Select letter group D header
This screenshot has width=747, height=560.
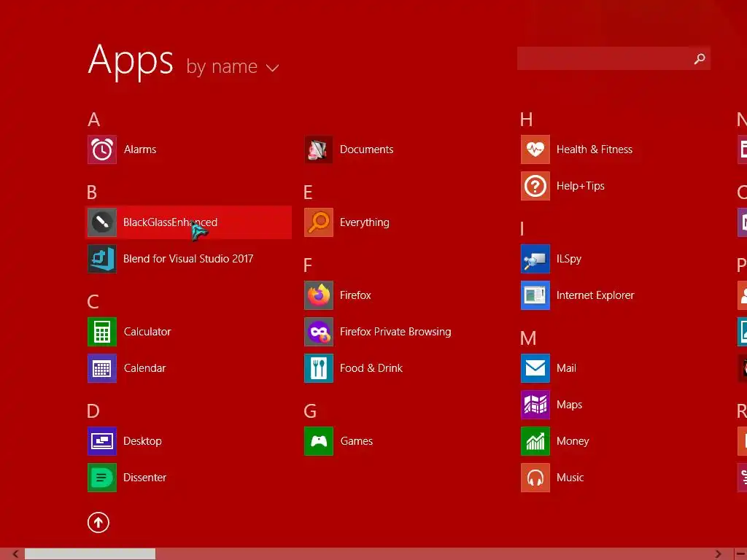(x=93, y=411)
